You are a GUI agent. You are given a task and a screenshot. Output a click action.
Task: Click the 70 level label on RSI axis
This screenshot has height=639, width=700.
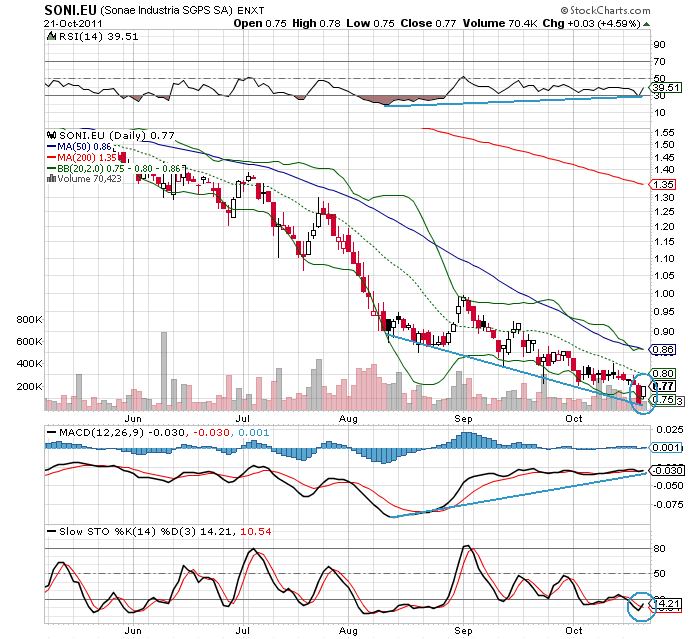tap(659, 61)
